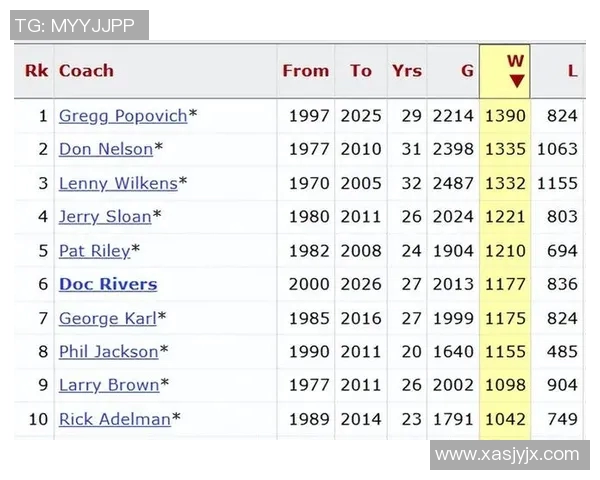Click highlighted 1390 wins cell
The image size is (600, 480).
tap(505, 116)
